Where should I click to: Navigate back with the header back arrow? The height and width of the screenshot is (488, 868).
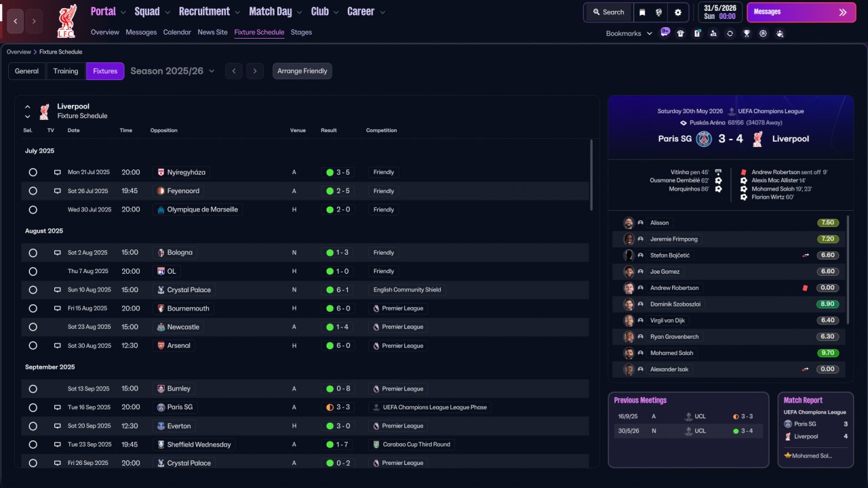click(16, 21)
